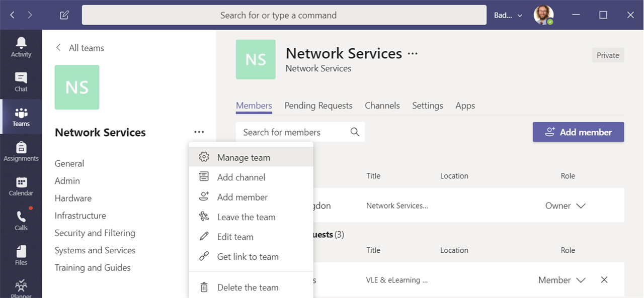Open the Planner app

click(21, 288)
